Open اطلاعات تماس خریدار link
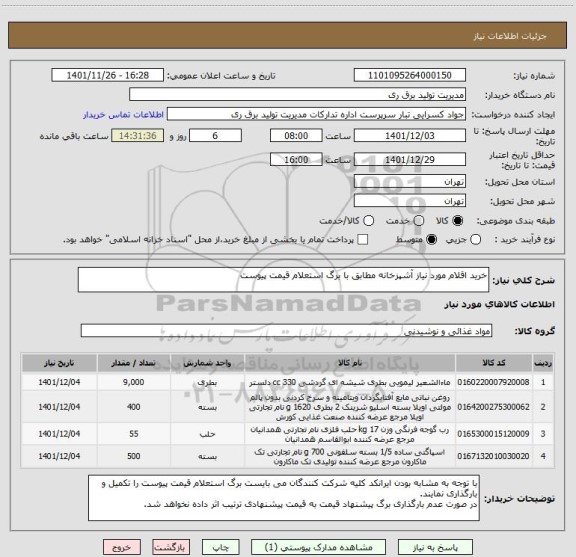 coord(123,115)
